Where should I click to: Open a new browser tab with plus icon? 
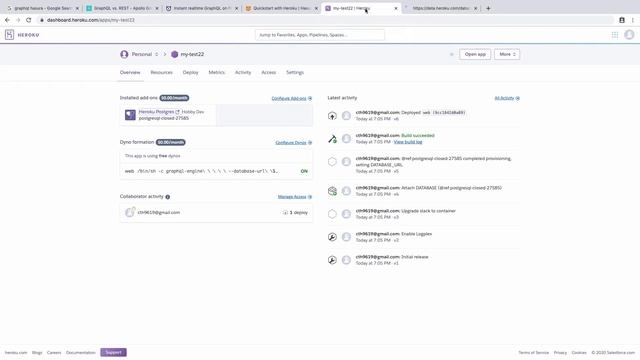(488, 8)
